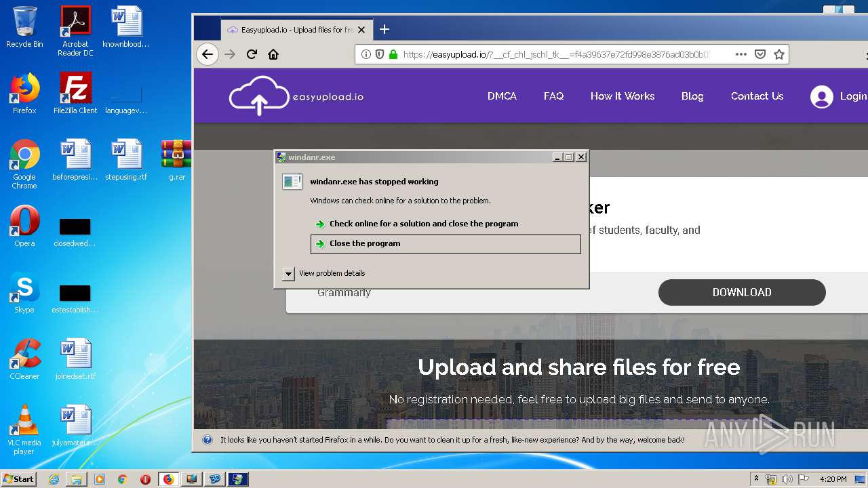The height and width of the screenshot is (488, 868).
Task: Click the 3D app taskbar button
Action: pyautogui.click(x=215, y=479)
